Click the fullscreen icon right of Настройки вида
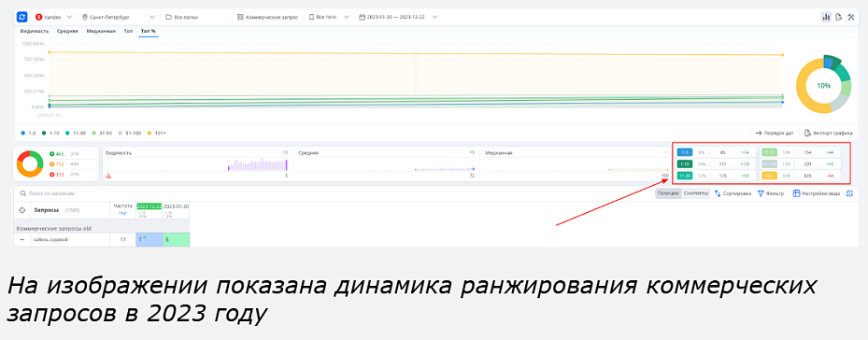868x340 pixels. 849,193
